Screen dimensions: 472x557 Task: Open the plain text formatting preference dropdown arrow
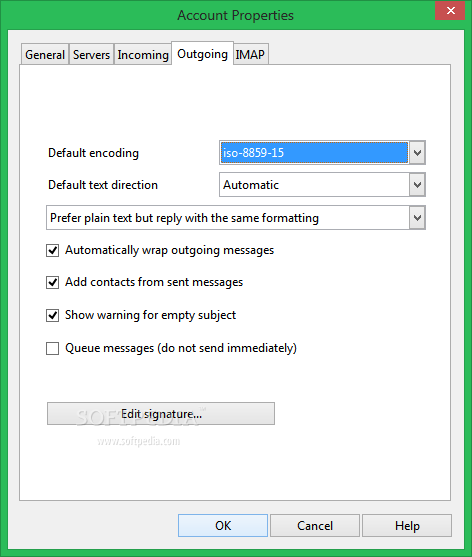click(x=417, y=217)
